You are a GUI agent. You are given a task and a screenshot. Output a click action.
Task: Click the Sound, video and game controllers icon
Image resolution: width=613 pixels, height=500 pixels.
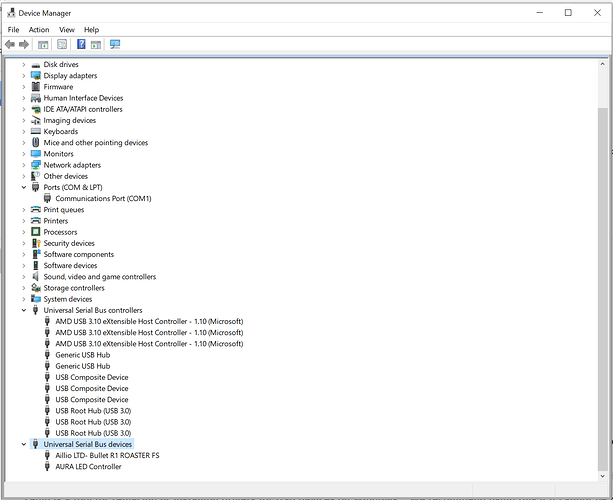(36, 277)
